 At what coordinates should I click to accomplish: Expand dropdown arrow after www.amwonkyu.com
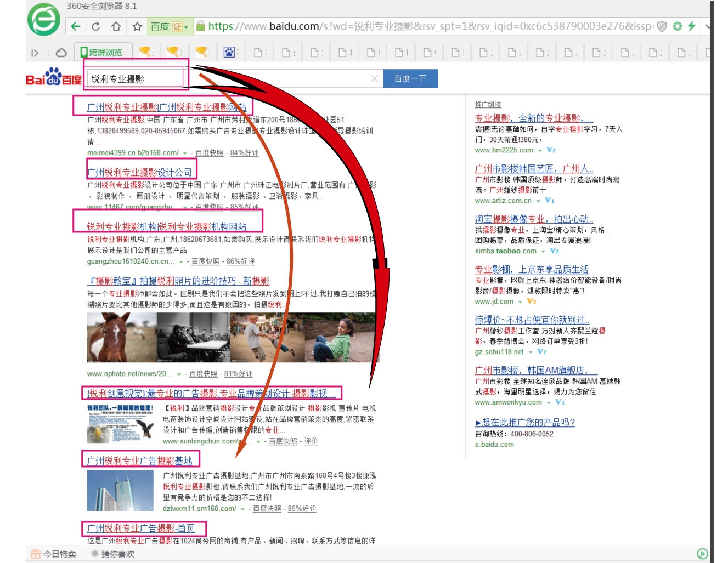click(x=549, y=403)
